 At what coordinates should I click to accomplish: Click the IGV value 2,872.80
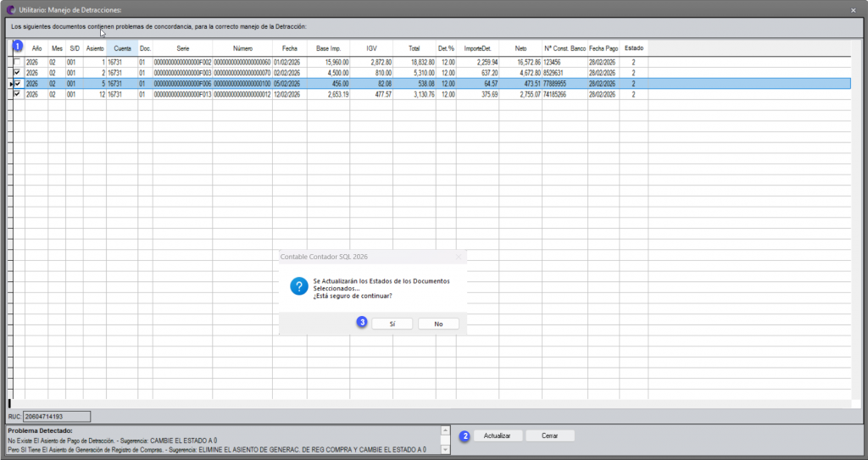tap(371, 63)
